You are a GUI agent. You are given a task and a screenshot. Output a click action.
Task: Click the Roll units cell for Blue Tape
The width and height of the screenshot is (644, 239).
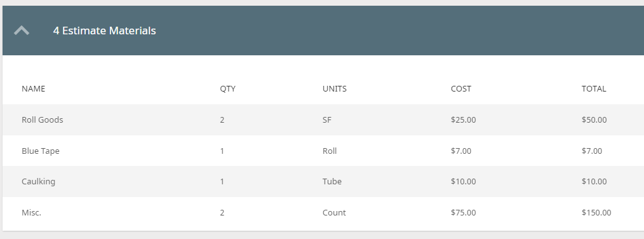point(330,151)
